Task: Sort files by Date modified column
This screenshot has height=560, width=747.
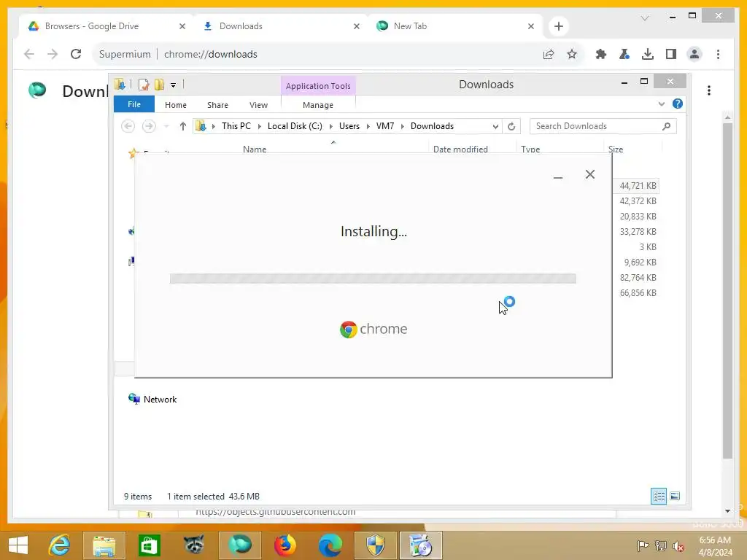Action: coord(460,149)
